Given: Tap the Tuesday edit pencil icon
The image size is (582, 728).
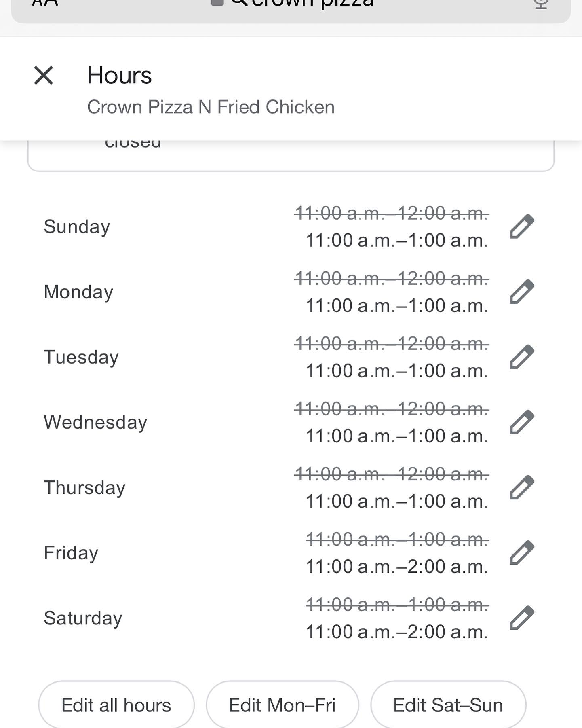Looking at the screenshot, I should tap(522, 357).
